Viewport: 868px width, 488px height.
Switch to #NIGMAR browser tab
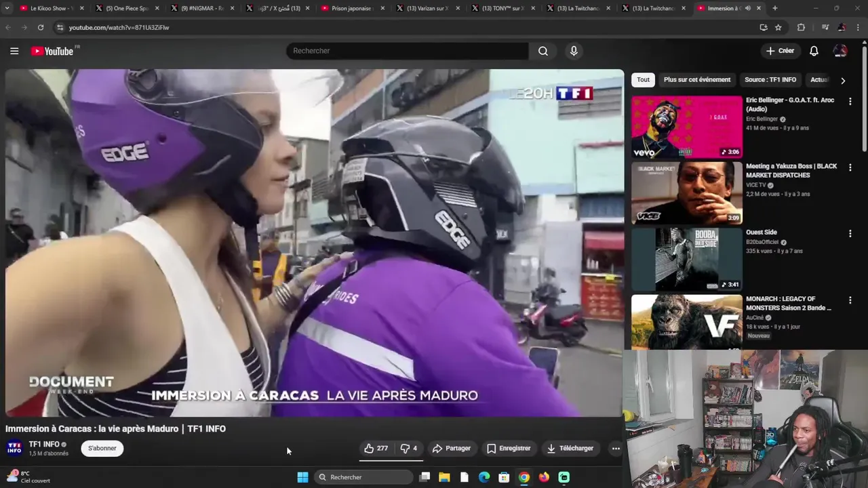point(201,8)
